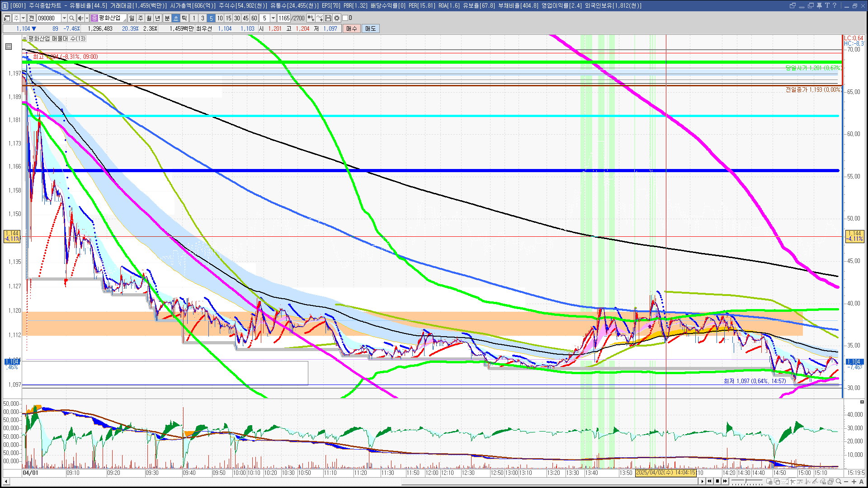The width and height of the screenshot is (868, 488).
Task: Click the 매수 (buy) button
Action: click(352, 28)
